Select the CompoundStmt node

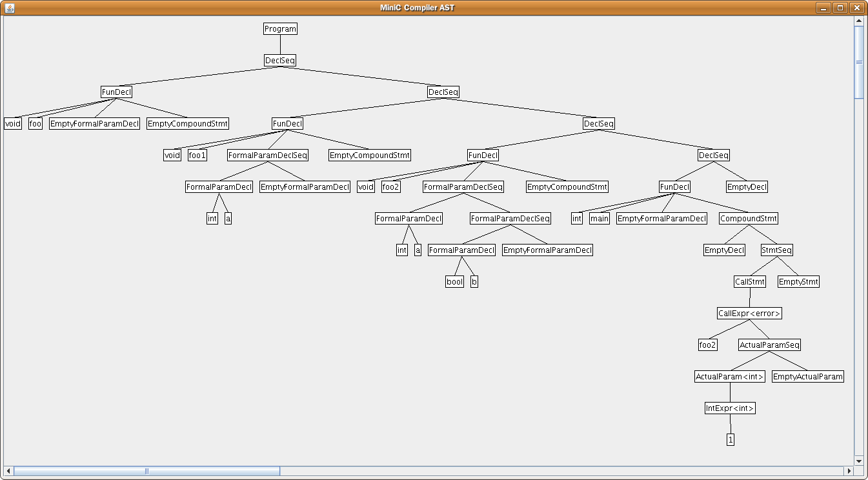point(749,219)
